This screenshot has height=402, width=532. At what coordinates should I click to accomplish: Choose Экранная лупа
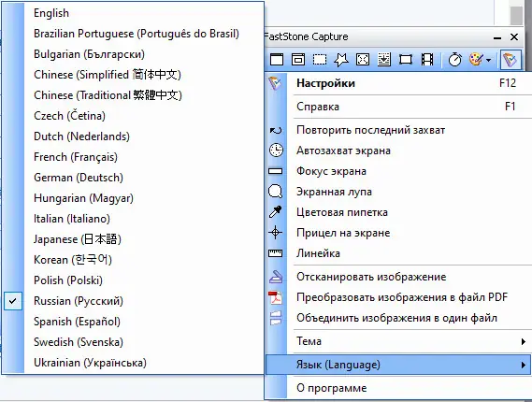398,192
